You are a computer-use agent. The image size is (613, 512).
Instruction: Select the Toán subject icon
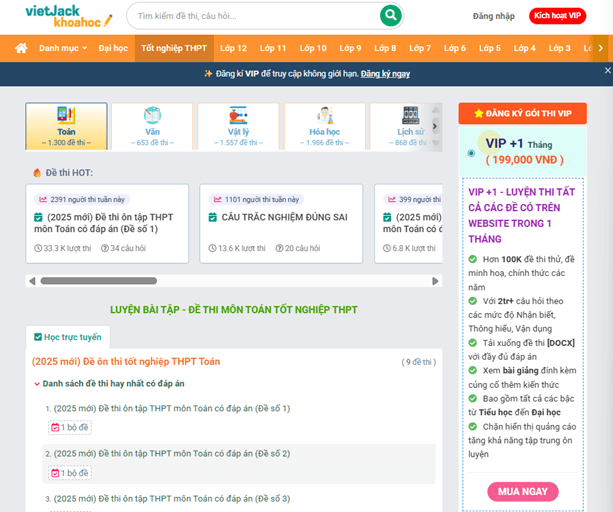66,116
